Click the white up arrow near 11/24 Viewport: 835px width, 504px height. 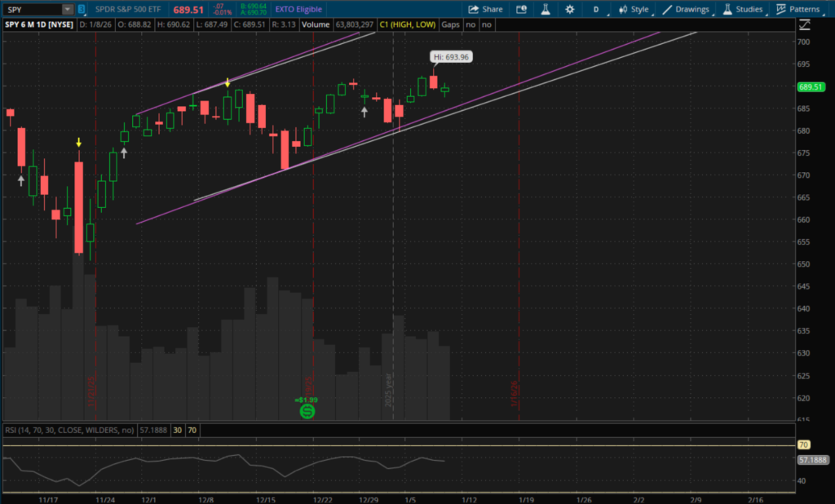click(124, 151)
